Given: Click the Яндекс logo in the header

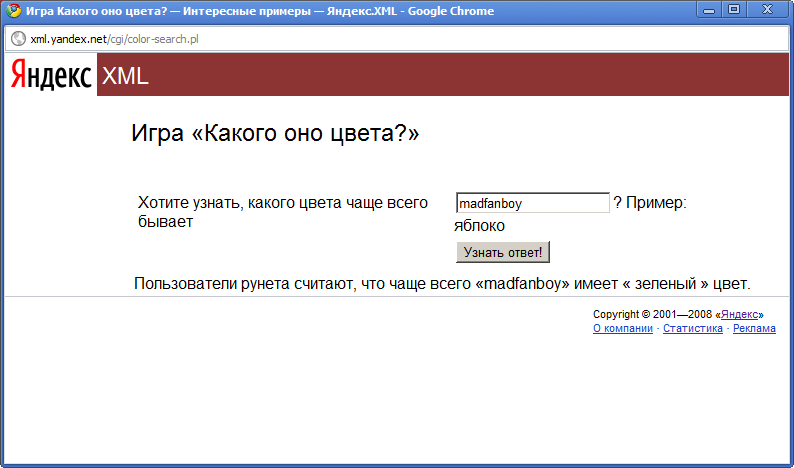Looking at the screenshot, I should (x=51, y=76).
